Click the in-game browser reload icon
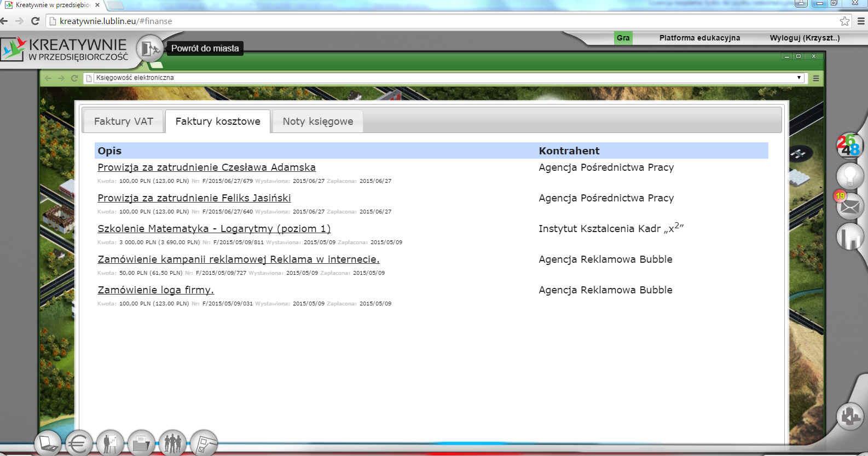868x456 pixels. [74, 78]
